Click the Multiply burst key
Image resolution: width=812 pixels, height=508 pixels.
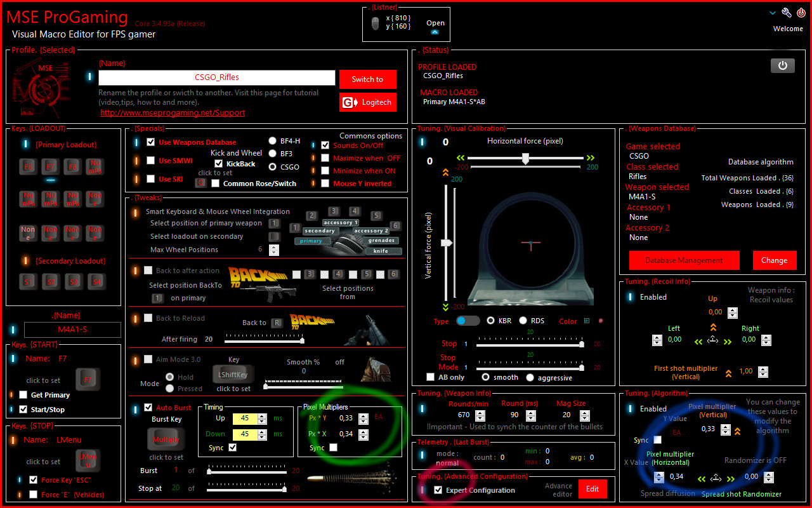pyautogui.click(x=166, y=439)
